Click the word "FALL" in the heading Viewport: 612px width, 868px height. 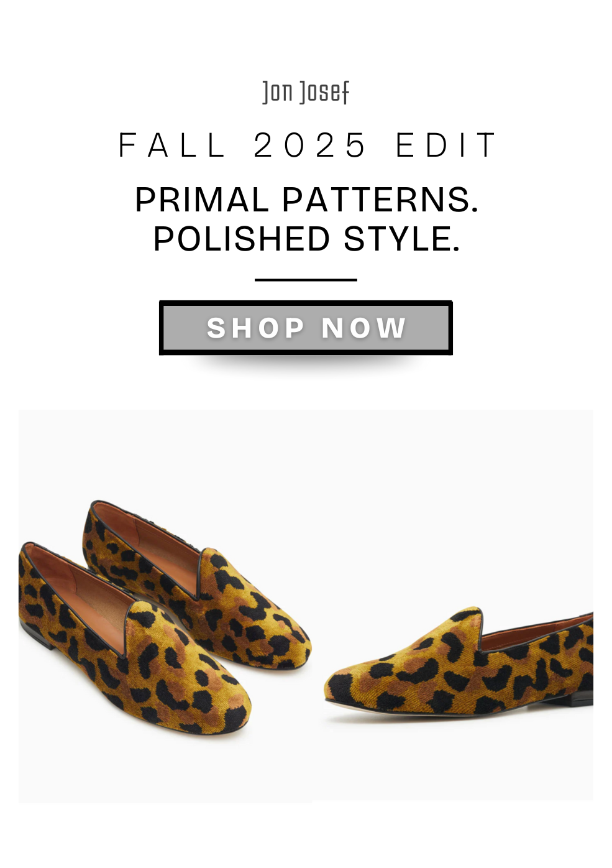(172, 145)
